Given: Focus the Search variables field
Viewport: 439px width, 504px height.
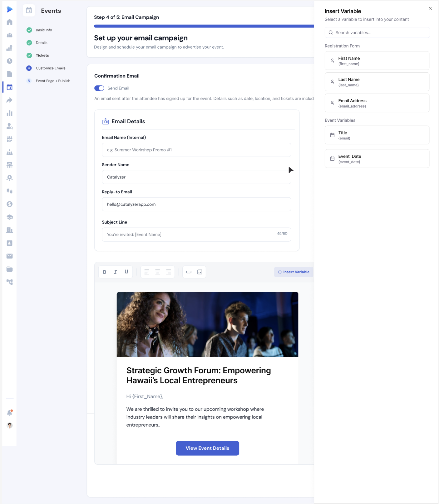Looking at the screenshot, I should (377, 32).
